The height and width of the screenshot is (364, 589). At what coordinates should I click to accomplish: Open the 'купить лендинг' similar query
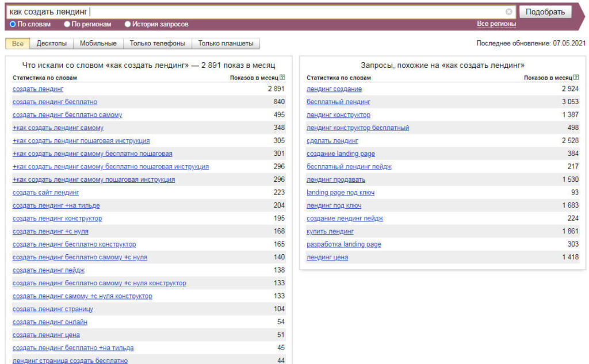[330, 231]
